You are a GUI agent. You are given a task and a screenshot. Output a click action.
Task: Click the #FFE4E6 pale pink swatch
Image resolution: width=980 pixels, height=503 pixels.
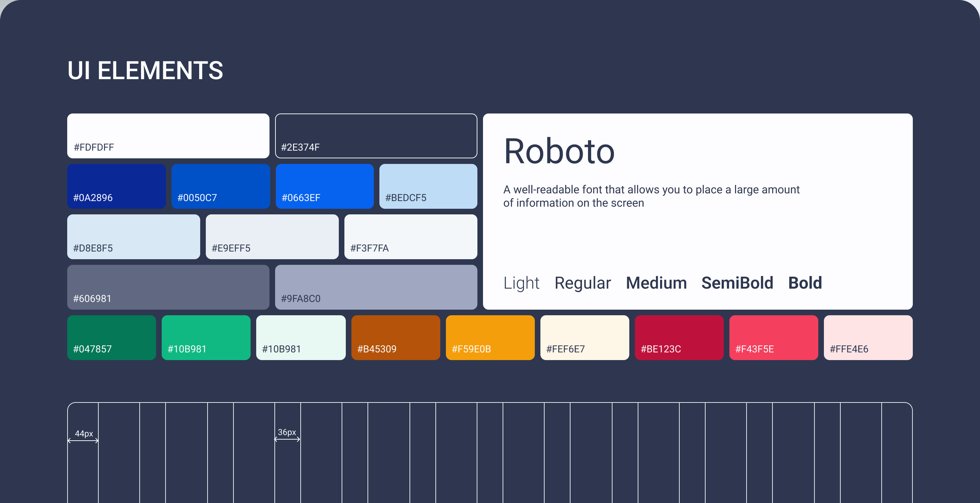point(868,337)
